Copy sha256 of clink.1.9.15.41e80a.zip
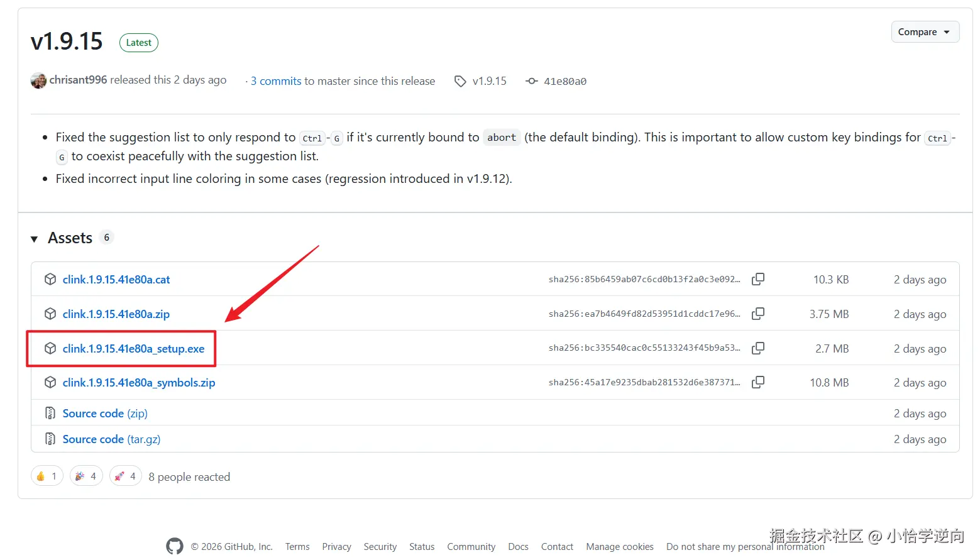980x560 pixels. (x=758, y=314)
